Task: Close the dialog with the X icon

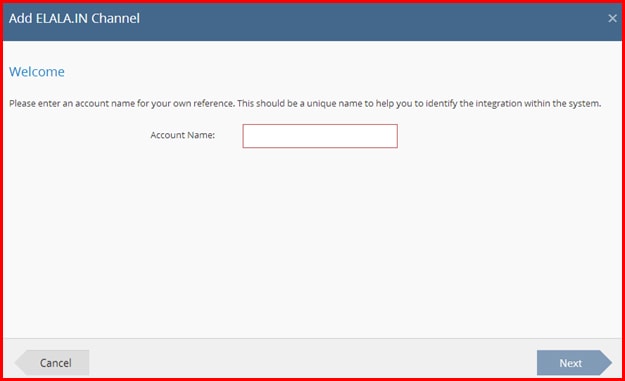Action: 612,18
